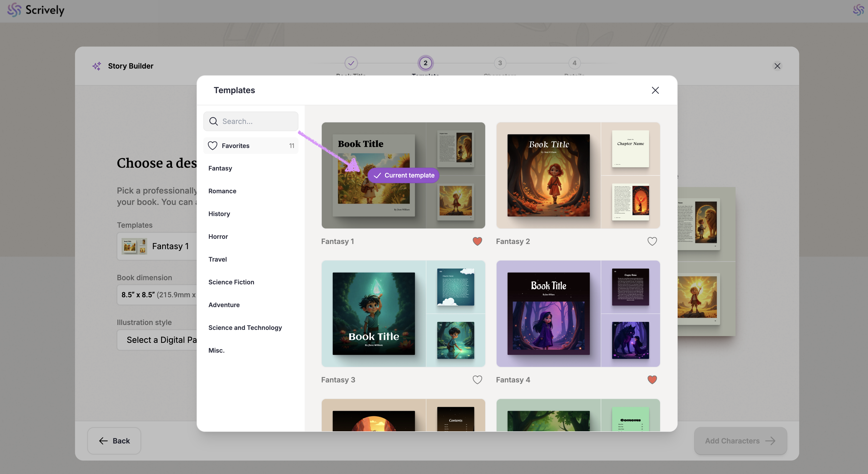Unfavorite the Fantasy 1 template

click(x=477, y=241)
